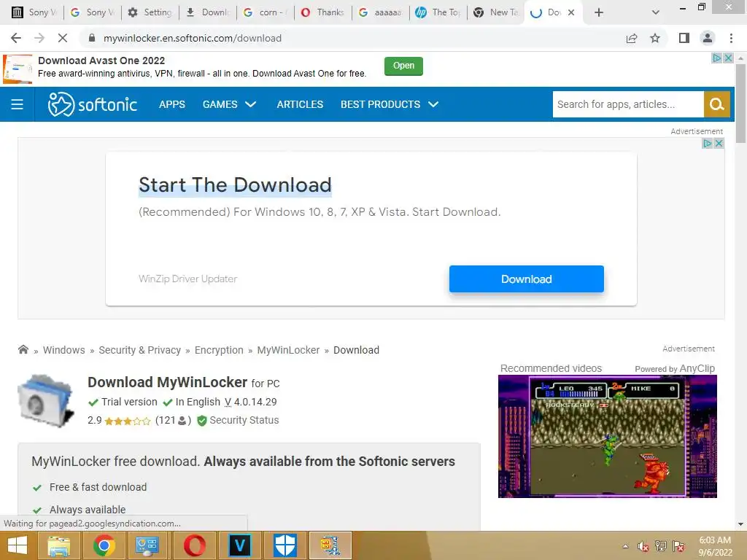Play the recommended game video

tap(608, 436)
